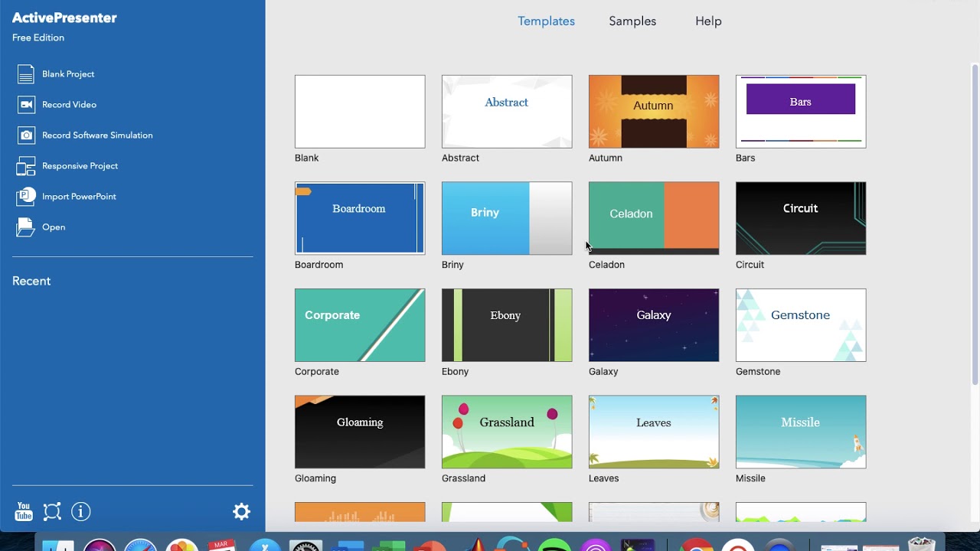This screenshot has width=980, height=551.
Task: Launch Google Chrome from the dock
Action: tap(697, 545)
